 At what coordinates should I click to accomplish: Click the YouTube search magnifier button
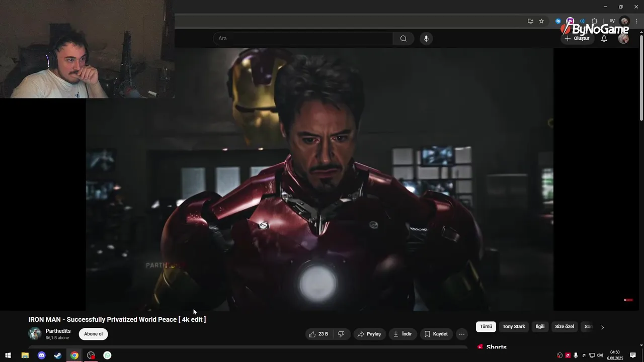[404, 39]
